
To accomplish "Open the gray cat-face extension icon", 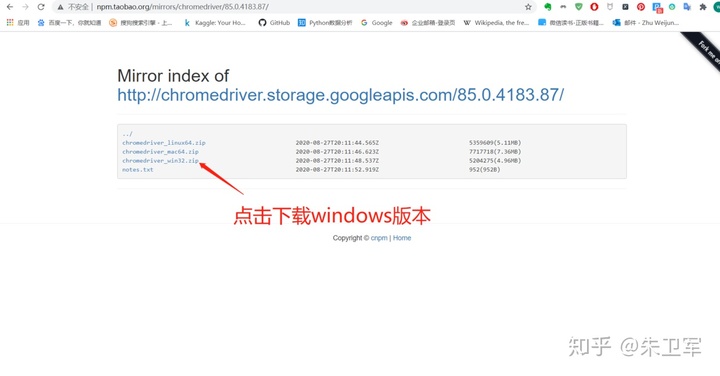I will tap(610, 7).
